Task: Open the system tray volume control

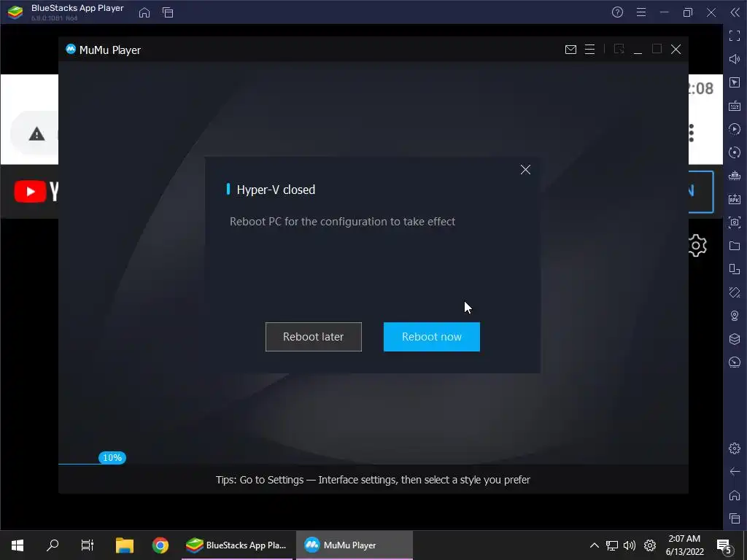Action: pos(630,545)
